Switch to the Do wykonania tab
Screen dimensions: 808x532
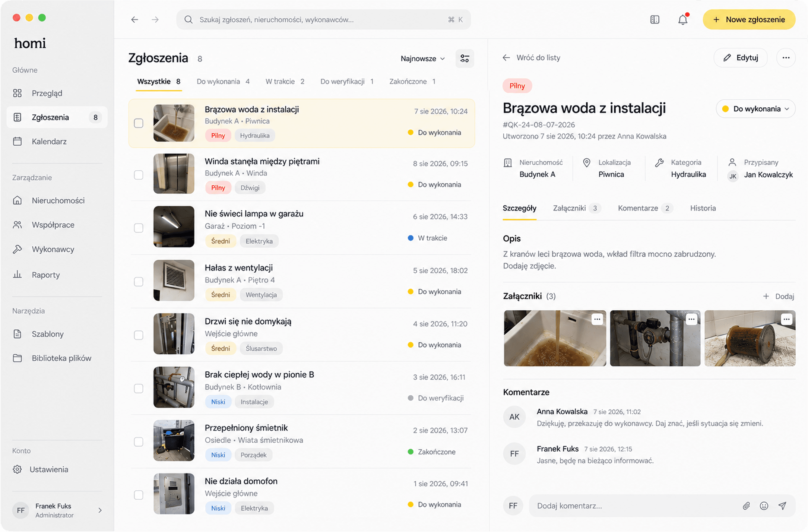(223, 82)
